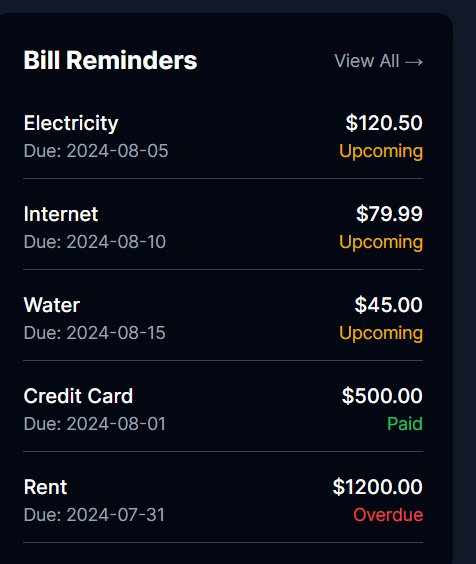Image resolution: width=476 pixels, height=564 pixels.
Task: Open the Rent bill entry
Action: click(x=223, y=501)
